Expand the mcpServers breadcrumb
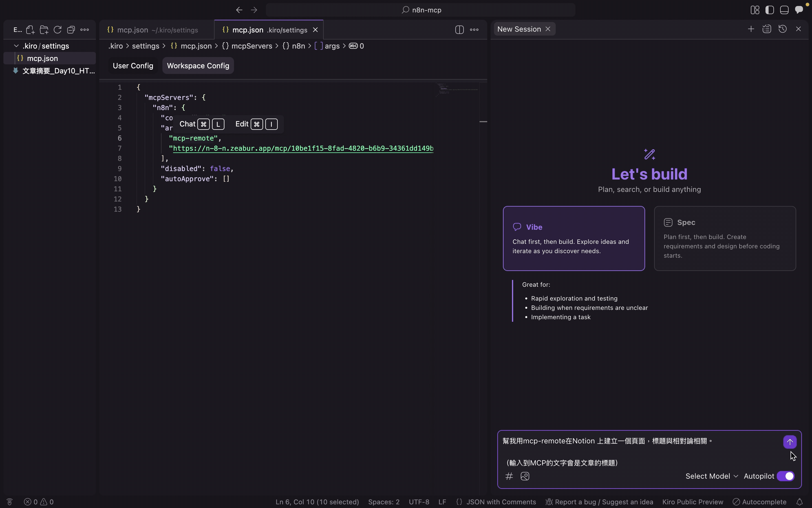The width and height of the screenshot is (812, 508). point(247,46)
